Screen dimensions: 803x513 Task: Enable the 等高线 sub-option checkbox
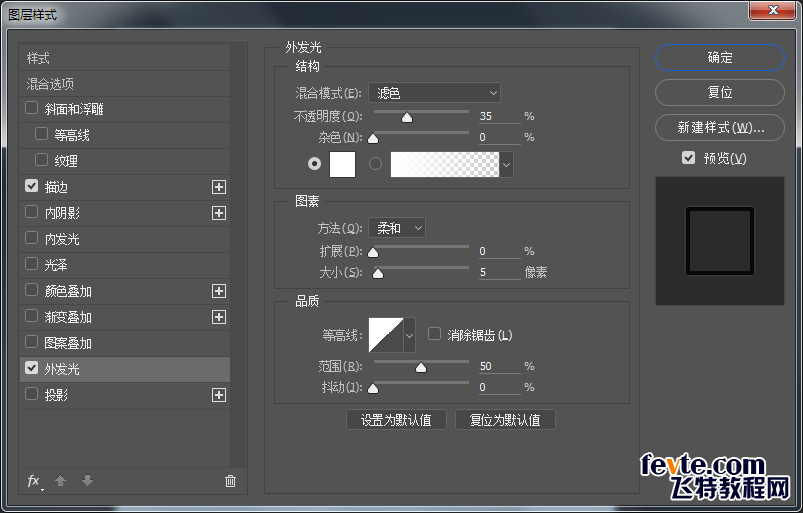pyautogui.click(x=41, y=134)
